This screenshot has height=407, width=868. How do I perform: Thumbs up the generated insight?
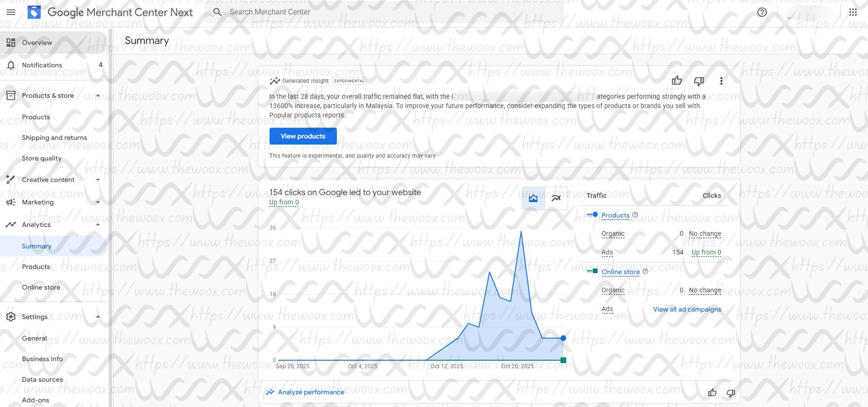click(677, 80)
